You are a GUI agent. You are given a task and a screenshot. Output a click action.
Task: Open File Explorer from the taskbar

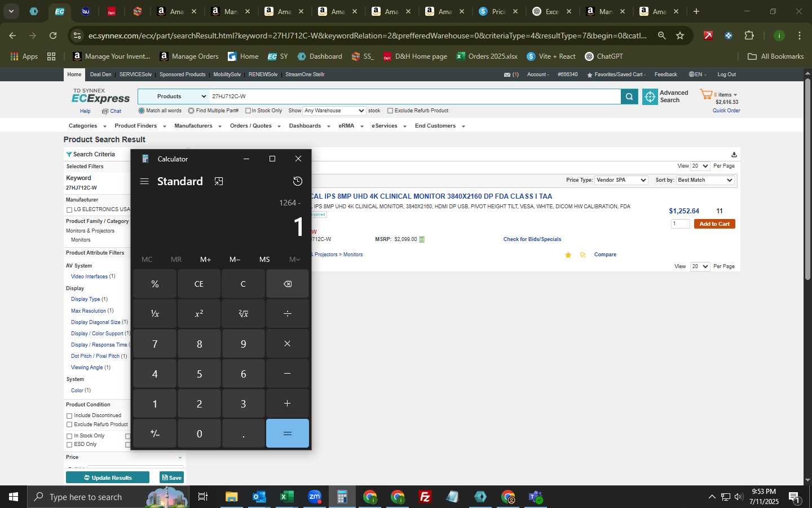pyautogui.click(x=231, y=497)
